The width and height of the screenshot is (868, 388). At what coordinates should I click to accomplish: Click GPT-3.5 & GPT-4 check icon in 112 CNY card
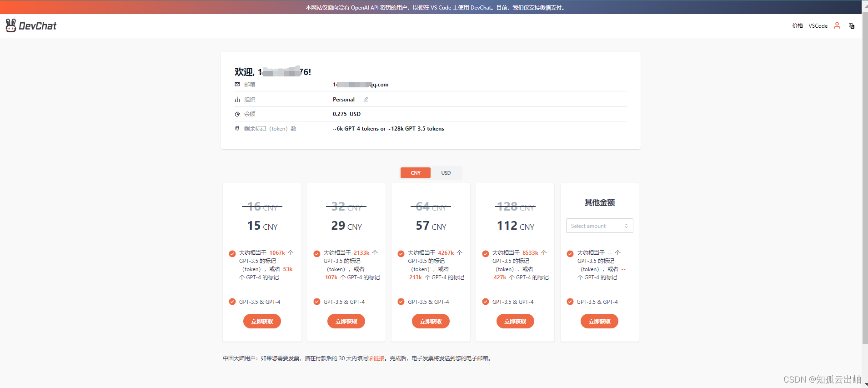[x=486, y=302]
